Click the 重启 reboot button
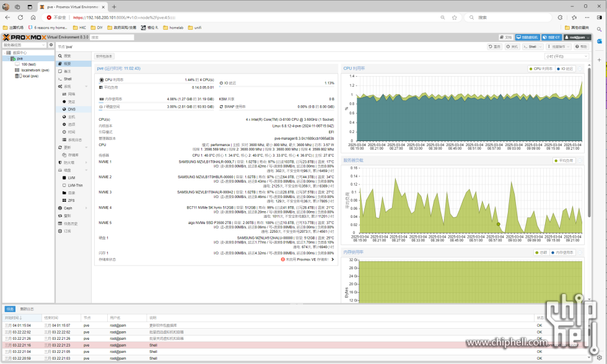The height and width of the screenshot is (364, 607). (494, 46)
